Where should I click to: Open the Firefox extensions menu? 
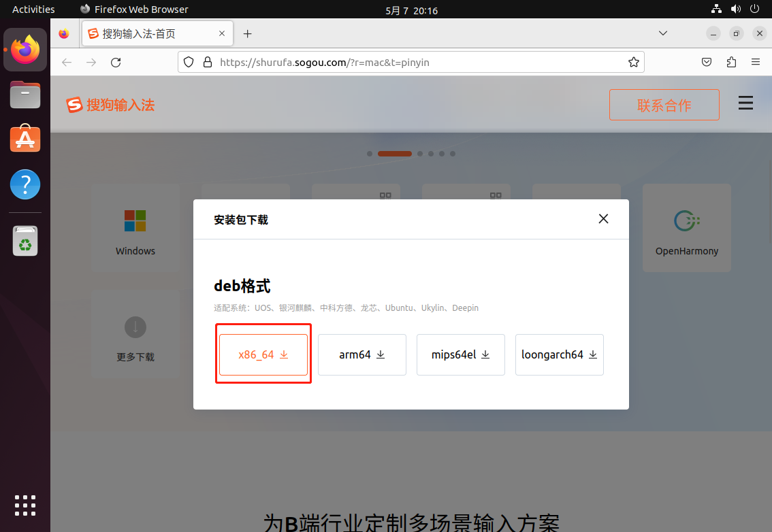pyautogui.click(x=731, y=62)
